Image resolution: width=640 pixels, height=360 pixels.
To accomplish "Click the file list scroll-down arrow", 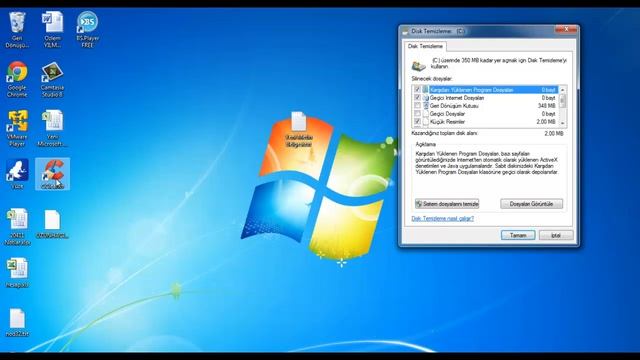I will click(x=563, y=123).
